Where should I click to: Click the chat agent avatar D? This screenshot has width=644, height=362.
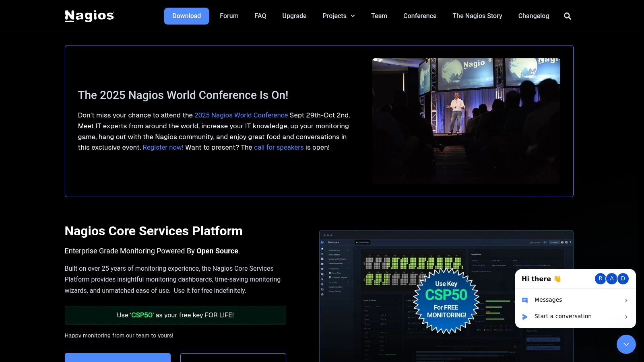point(623,279)
